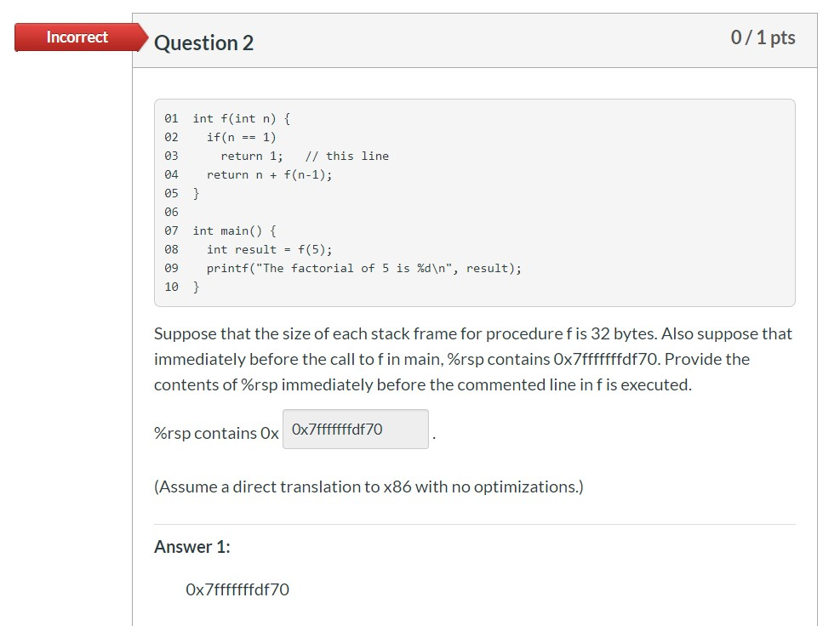The width and height of the screenshot is (840, 626).
Task: Click inside the %rsp answer input box
Action: point(355,429)
